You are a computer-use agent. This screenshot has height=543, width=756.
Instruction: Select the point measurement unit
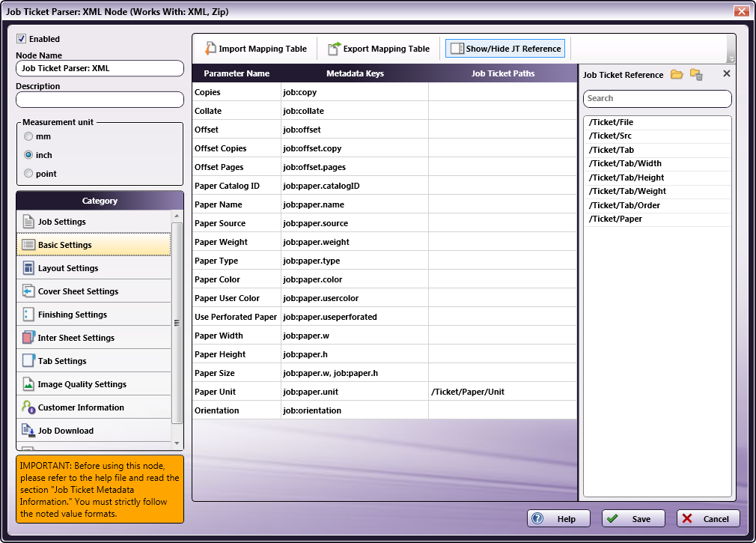(28, 174)
